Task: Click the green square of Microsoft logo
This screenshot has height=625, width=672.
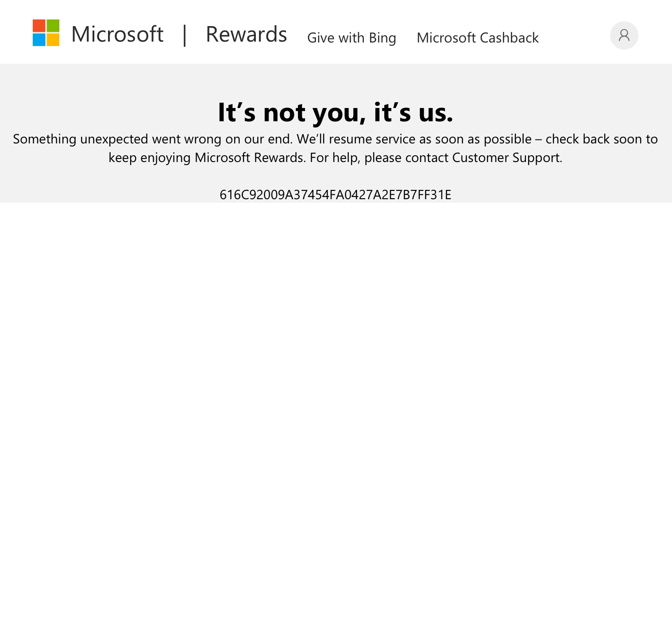Action: [53, 26]
